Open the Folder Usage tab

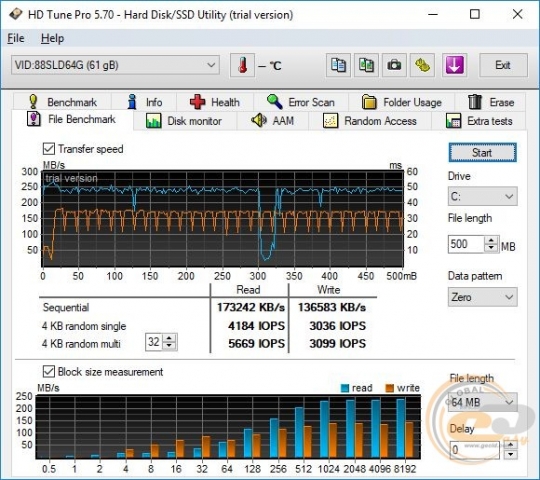(x=402, y=102)
